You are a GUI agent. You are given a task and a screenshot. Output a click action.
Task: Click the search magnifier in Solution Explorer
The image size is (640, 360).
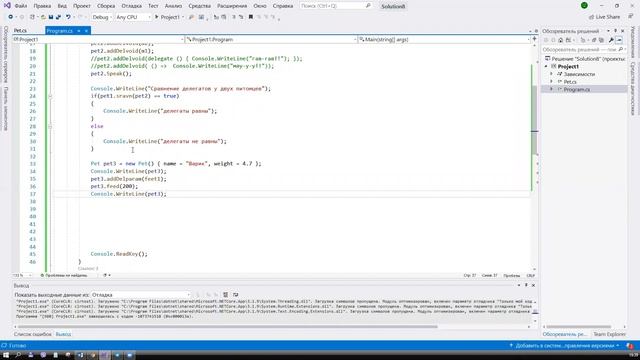point(620,49)
